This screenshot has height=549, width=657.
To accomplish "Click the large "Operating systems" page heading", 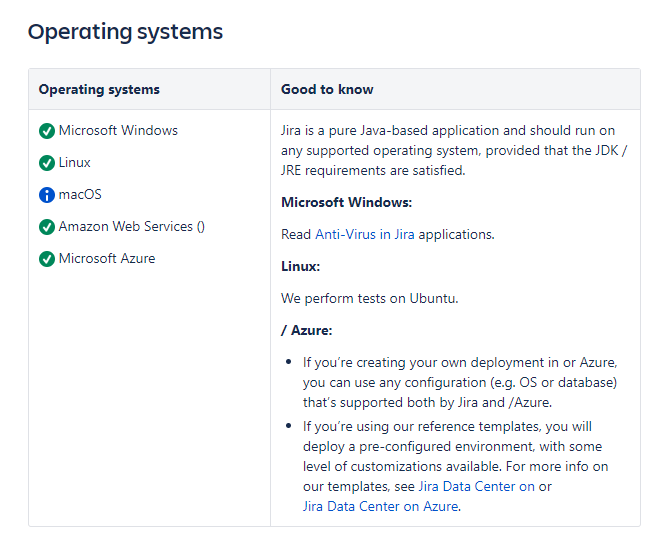I will [x=125, y=32].
